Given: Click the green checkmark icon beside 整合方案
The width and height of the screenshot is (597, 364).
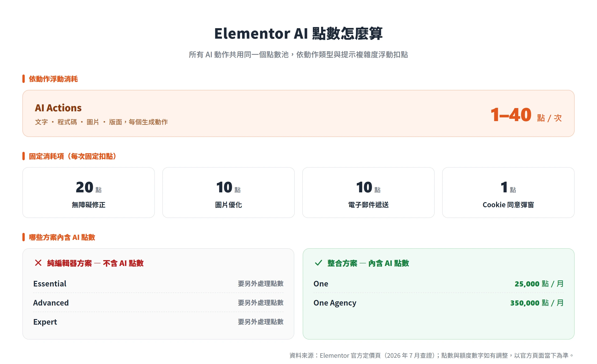Looking at the screenshot, I should point(318,263).
